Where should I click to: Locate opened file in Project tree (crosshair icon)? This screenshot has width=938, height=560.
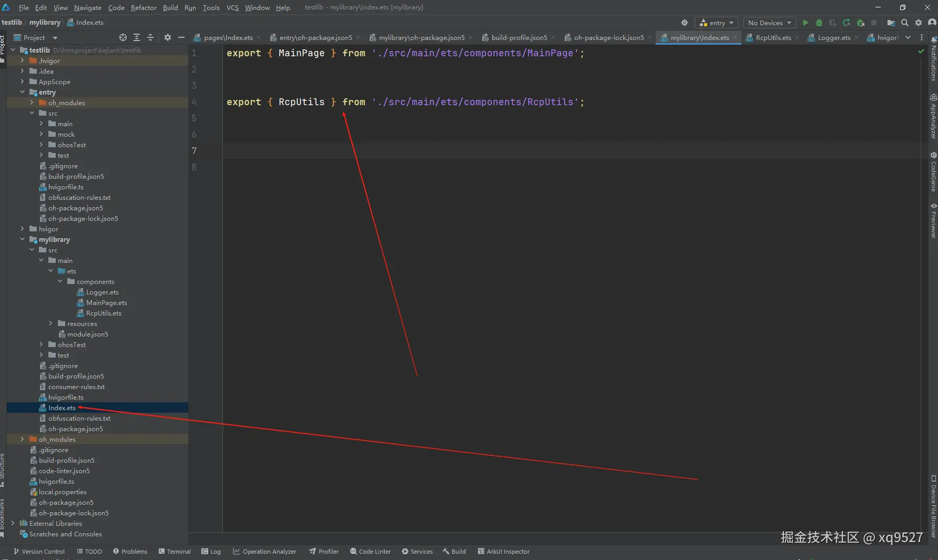pyautogui.click(x=123, y=37)
